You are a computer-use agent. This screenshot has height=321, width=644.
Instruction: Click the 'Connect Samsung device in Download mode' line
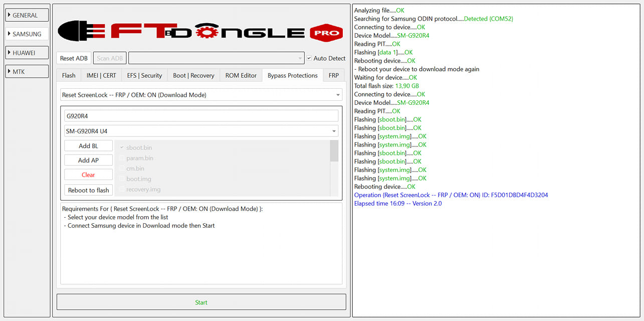[139, 226]
